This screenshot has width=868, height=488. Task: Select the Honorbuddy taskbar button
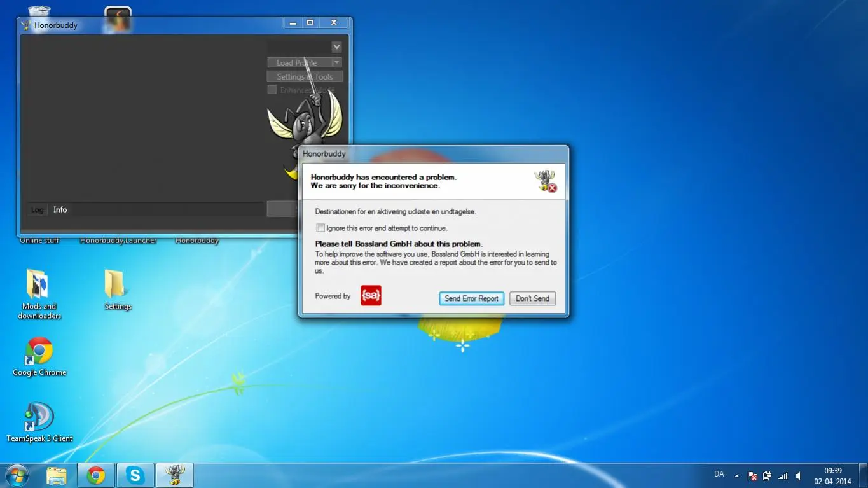pos(175,475)
